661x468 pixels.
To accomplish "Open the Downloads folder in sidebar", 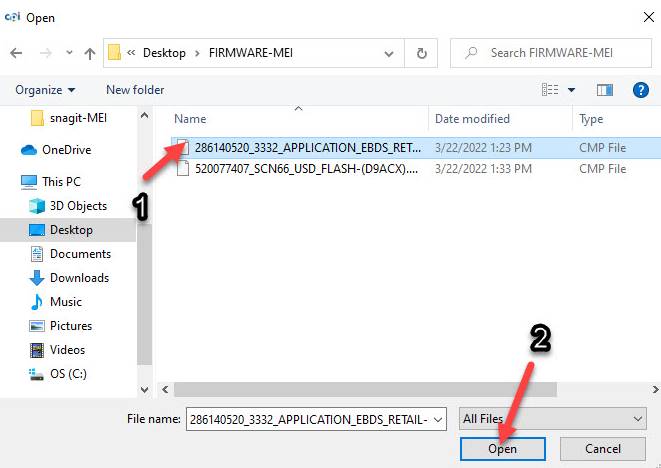I will (79, 278).
